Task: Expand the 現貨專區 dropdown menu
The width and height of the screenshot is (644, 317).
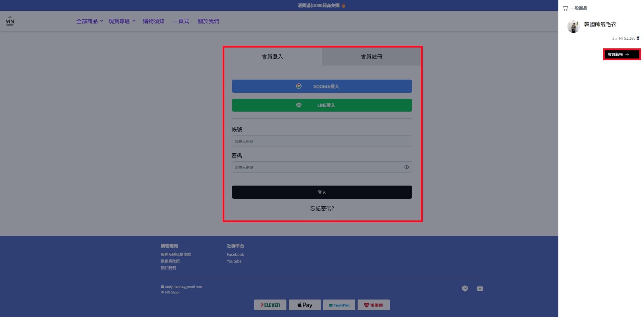Action: (122, 21)
